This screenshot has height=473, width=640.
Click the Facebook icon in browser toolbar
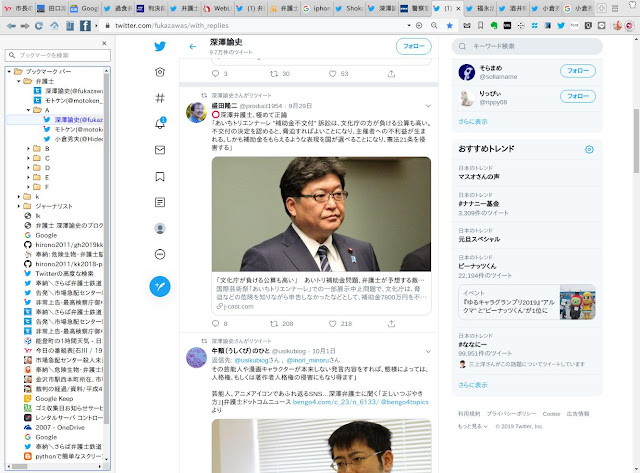tap(85, 26)
